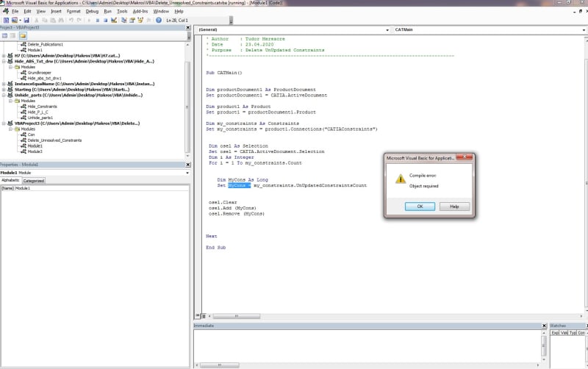588x369 pixels.
Task: Open the Tools menu
Action: click(x=122, y=11)
